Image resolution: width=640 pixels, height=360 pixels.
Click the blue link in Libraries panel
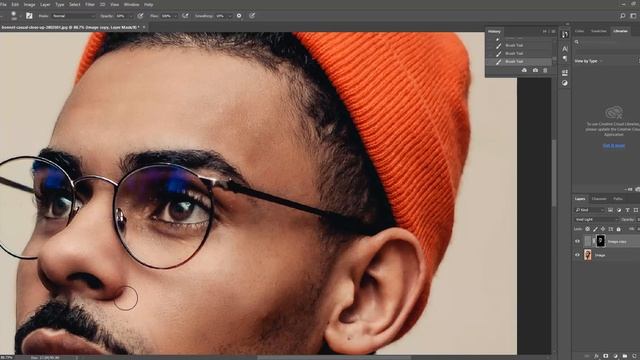click(613, 145)
